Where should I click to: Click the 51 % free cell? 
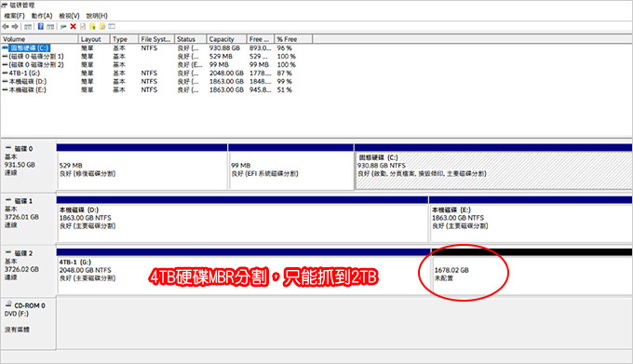[x=284, y=89]
